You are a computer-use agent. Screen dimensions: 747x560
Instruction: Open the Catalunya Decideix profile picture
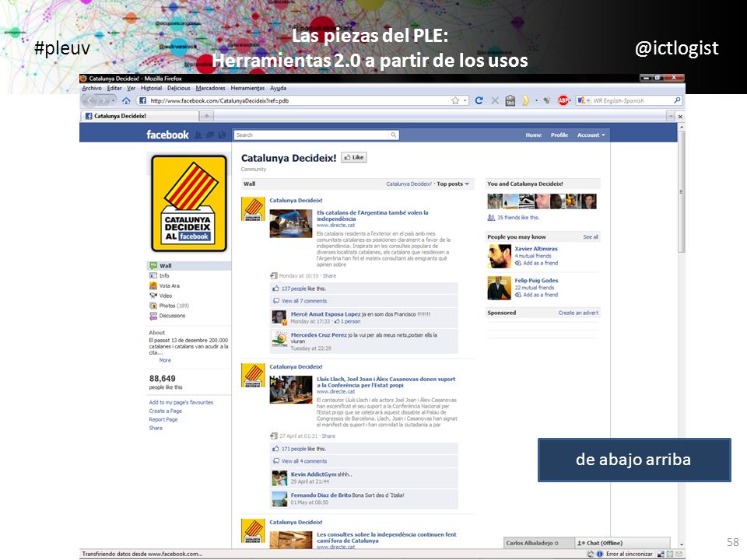(x=189, y=203)
